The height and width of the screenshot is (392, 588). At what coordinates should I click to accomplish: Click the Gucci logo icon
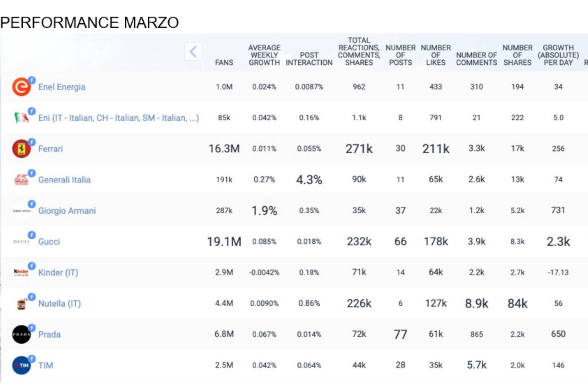pyautogui.click(x=21, y=242)
